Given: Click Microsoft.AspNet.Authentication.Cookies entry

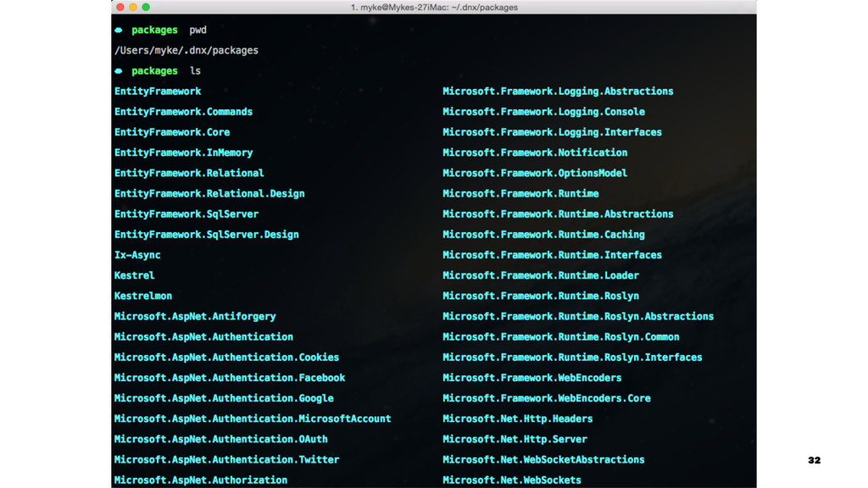Looking at the screenshot, I should coord(226,358).
